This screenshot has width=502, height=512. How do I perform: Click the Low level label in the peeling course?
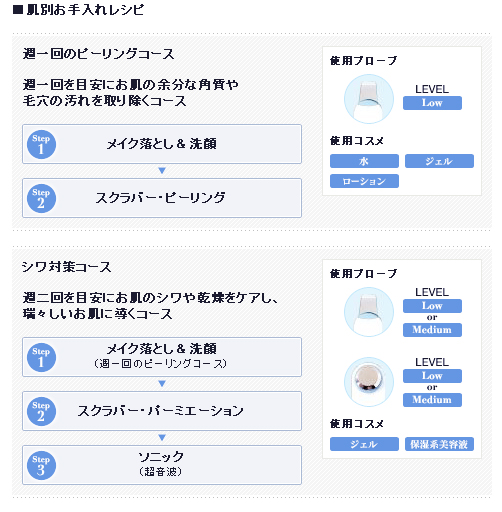click(x=432, y=103)
